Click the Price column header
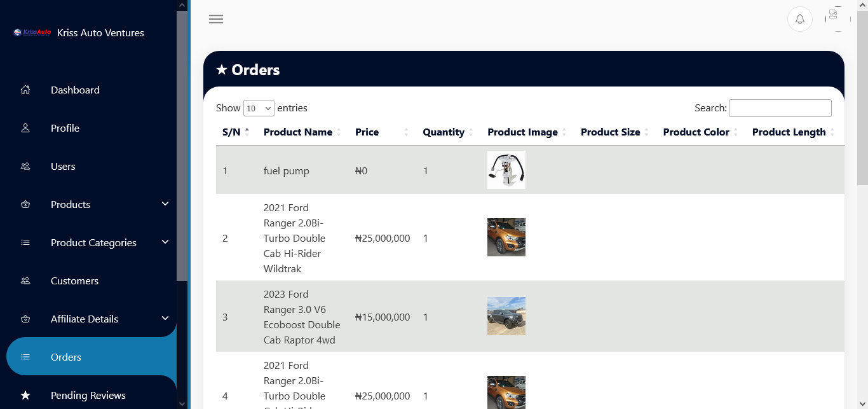This screenshot has width=868, height=409. point(367,132)
